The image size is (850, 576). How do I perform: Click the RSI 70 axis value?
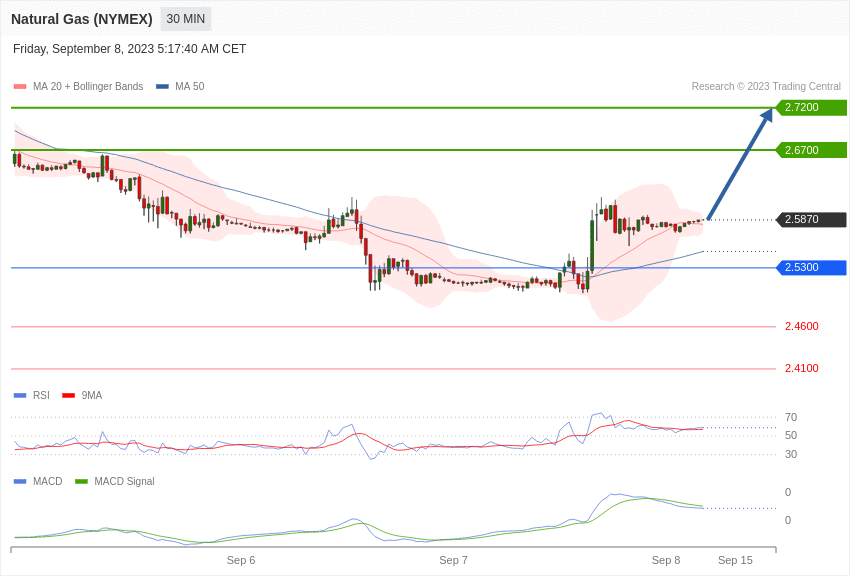click(791, 417)
